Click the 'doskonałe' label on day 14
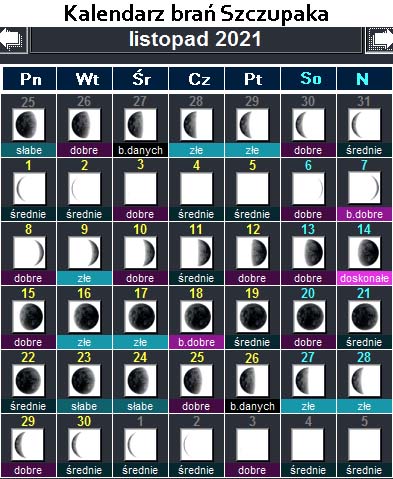The image size is (393, 479). click(364, 278)
